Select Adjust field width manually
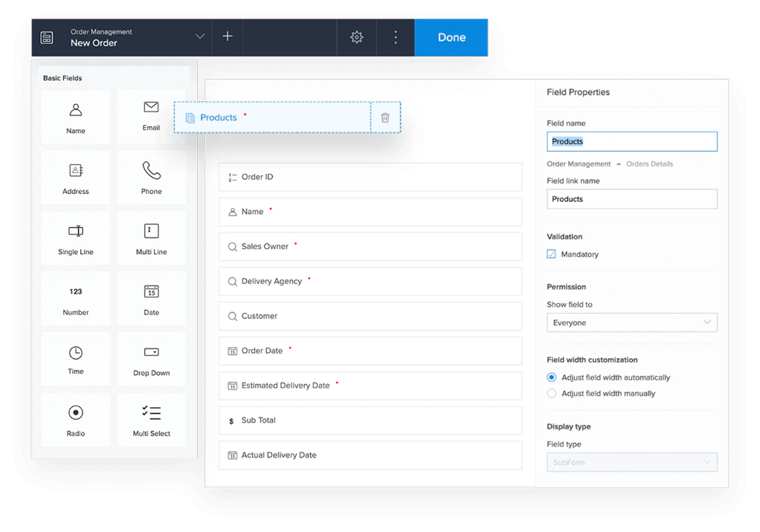Image resolution: width=760 pixels, height=532 pixels. (x=552, y=393)
